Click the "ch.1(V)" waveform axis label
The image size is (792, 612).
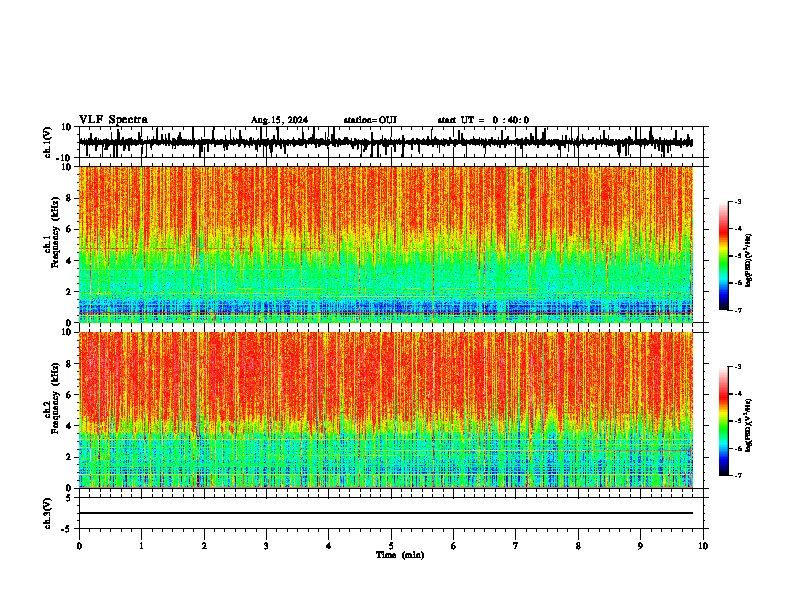click(x=48, y=142)
